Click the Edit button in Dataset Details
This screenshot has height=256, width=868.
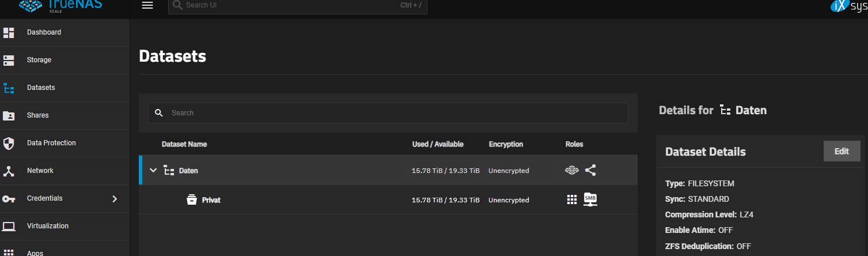(842, 151)
